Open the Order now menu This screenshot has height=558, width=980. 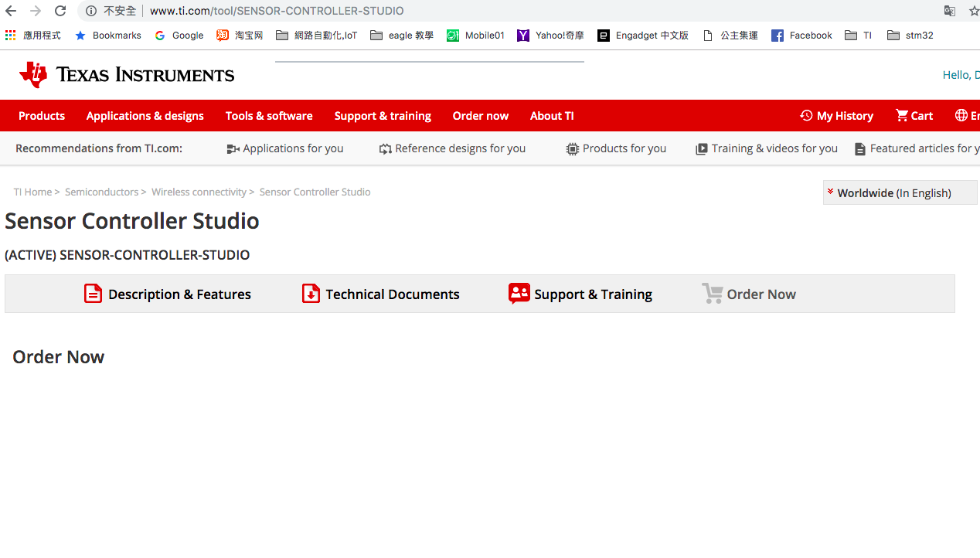point(481,116)
